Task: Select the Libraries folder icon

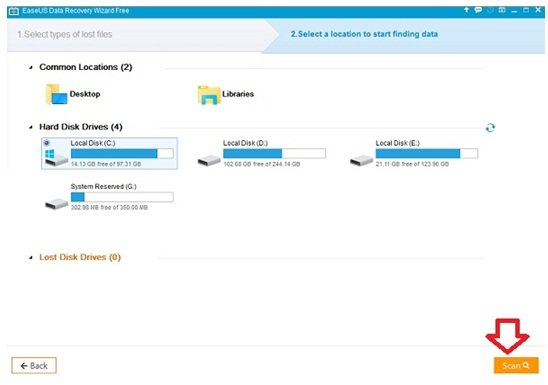Action: pos(209,95)
